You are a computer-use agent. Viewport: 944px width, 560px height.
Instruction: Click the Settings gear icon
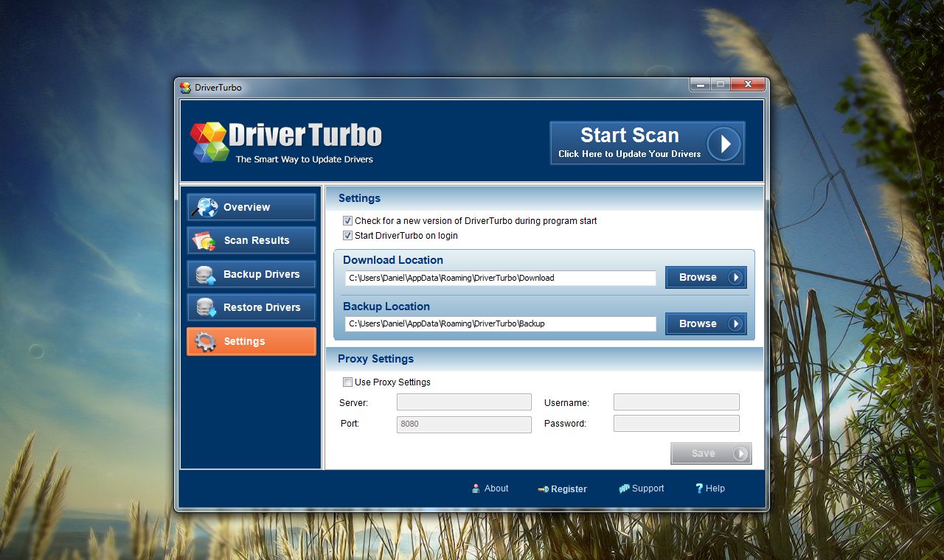[x=205, y=342]
